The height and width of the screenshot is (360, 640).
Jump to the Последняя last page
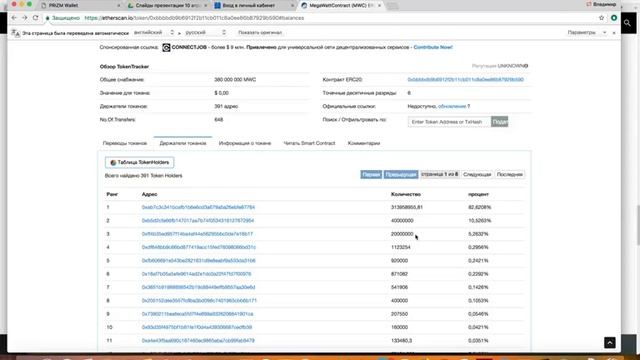pos(509,174)
